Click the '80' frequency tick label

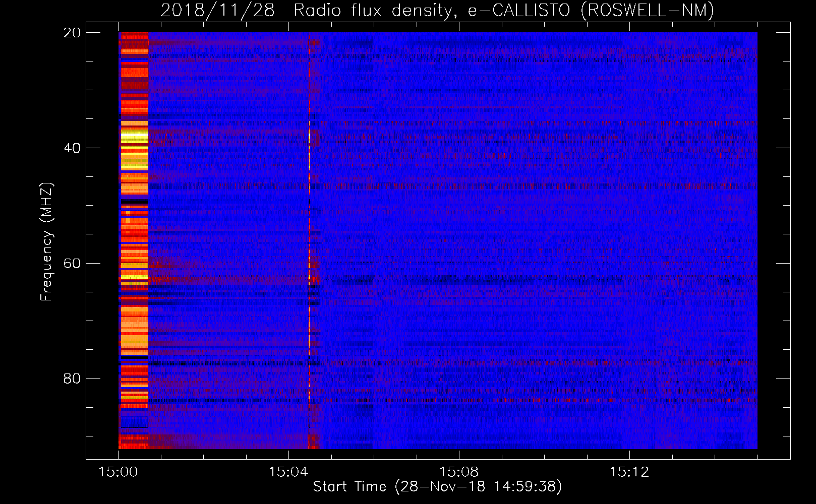72,379
